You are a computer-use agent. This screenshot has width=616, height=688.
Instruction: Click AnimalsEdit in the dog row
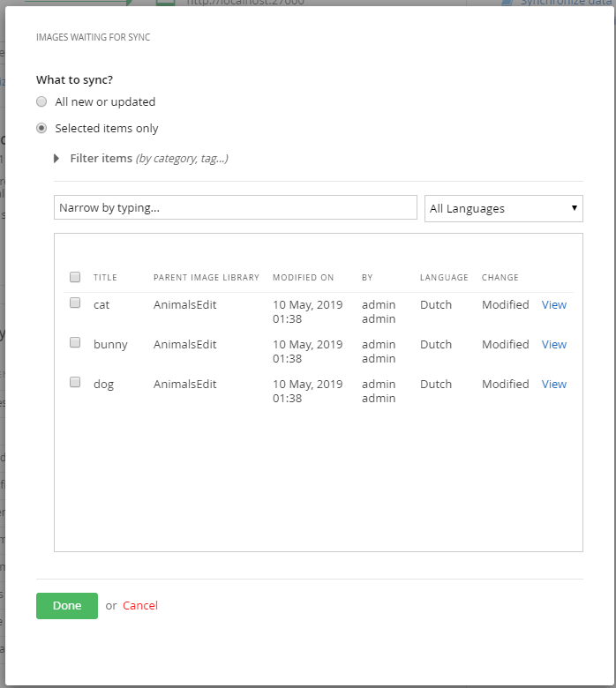(x=184, y=384)
